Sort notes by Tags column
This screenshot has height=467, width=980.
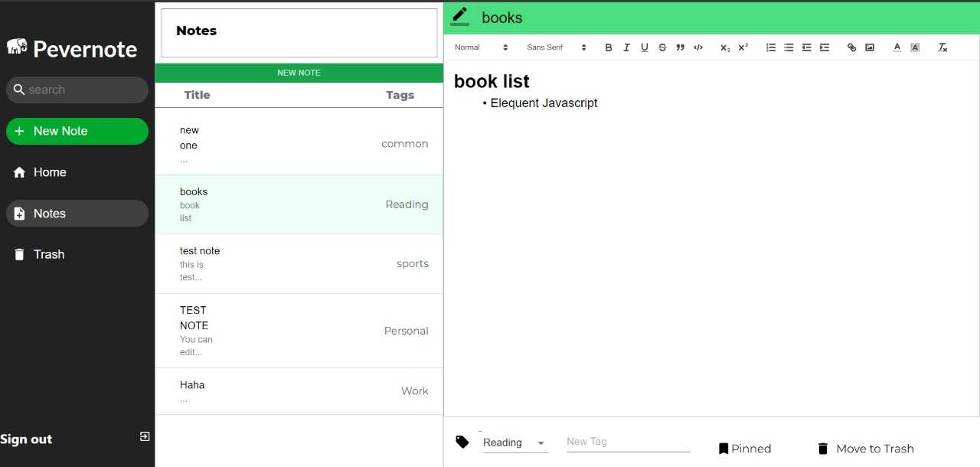point(400,95)
